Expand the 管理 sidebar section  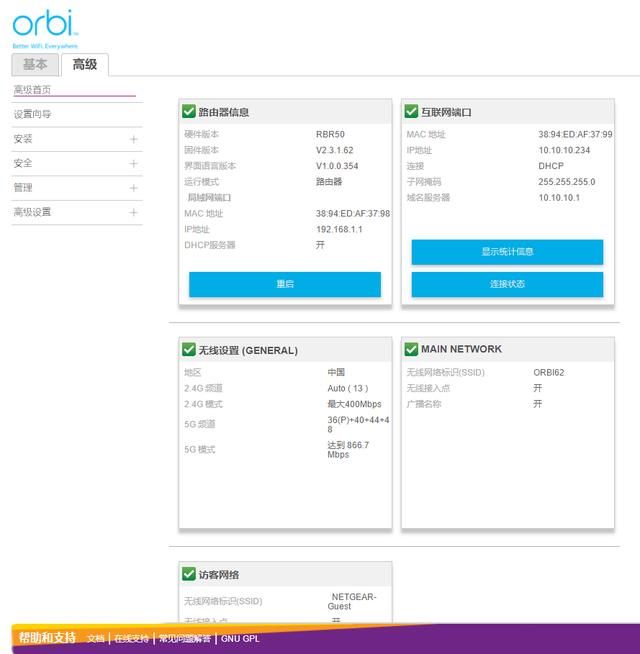pos(77,188)
